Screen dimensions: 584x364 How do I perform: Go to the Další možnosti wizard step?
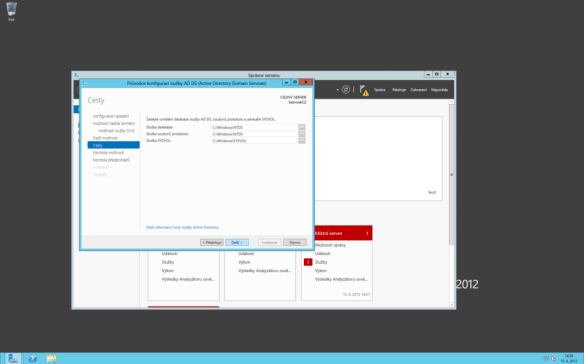(105, 138)
